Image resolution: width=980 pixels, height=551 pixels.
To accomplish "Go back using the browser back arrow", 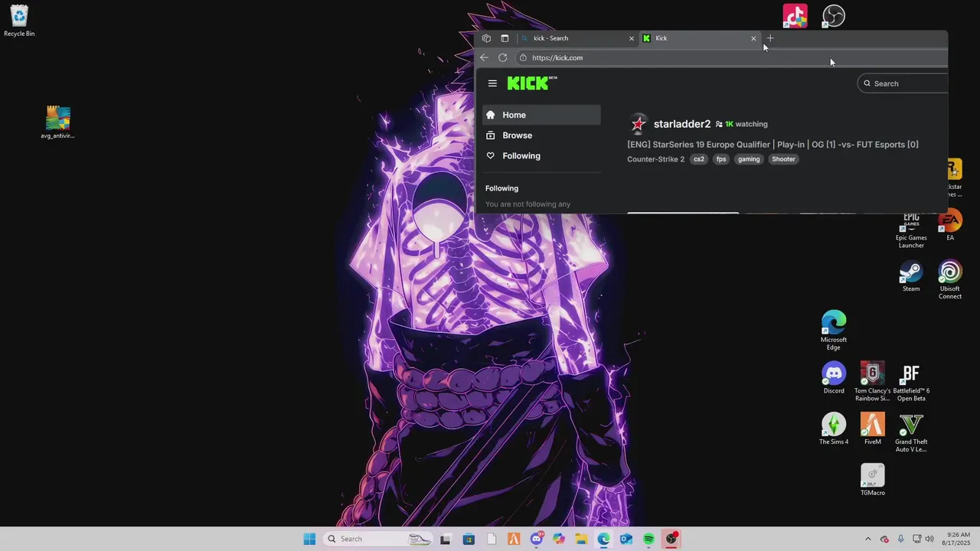I will point(484,57).
